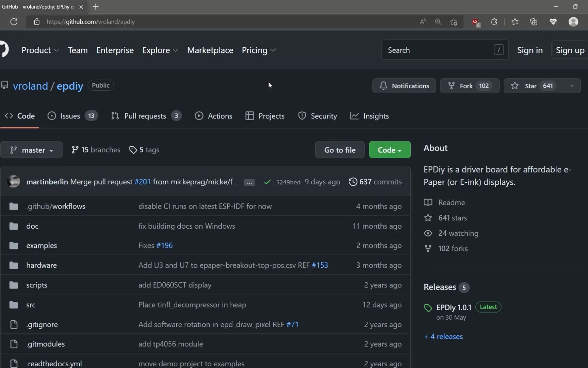588x368 pixels.
Task: Open the examples folder
Action: pyautogui.click(x=42, y=245)
